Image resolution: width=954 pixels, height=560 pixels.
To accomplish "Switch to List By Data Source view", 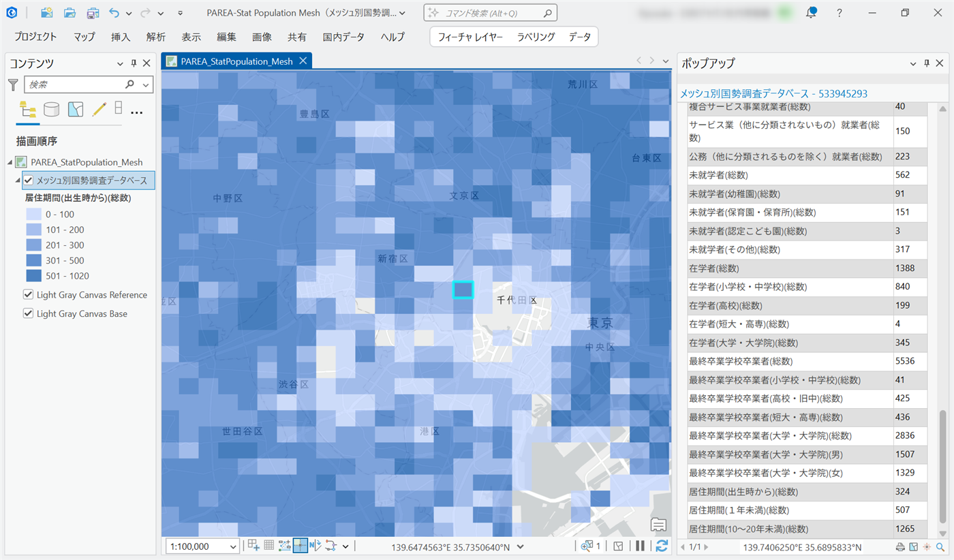I will (x=51, y=110).
